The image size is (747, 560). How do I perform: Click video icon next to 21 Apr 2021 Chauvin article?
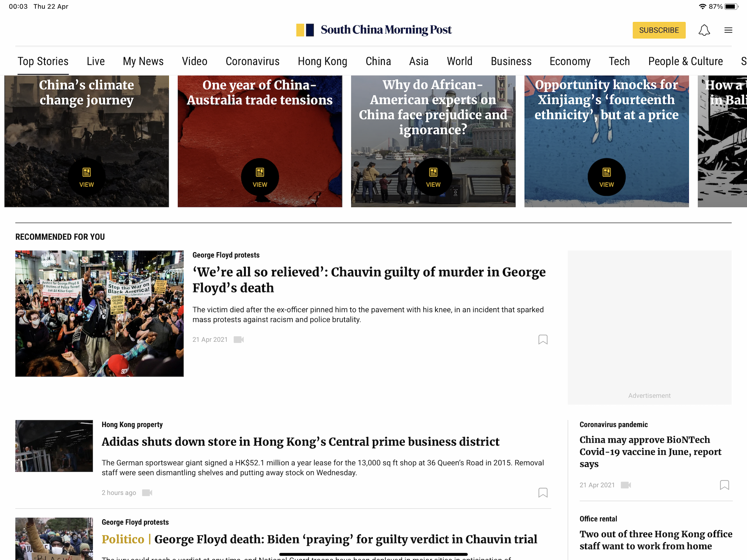point(239,340)
